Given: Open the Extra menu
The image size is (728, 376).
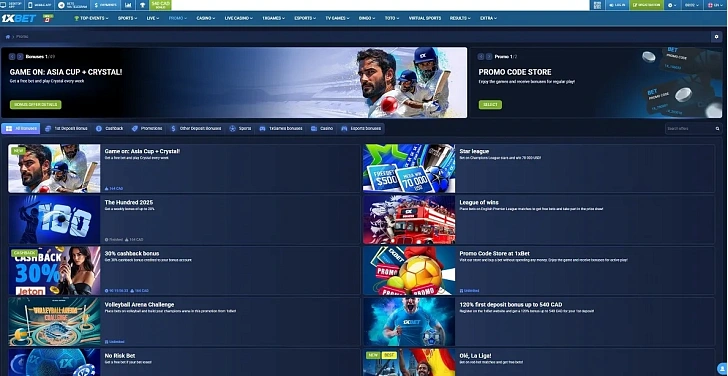Looking at the screenshot, I should (488, 18).
